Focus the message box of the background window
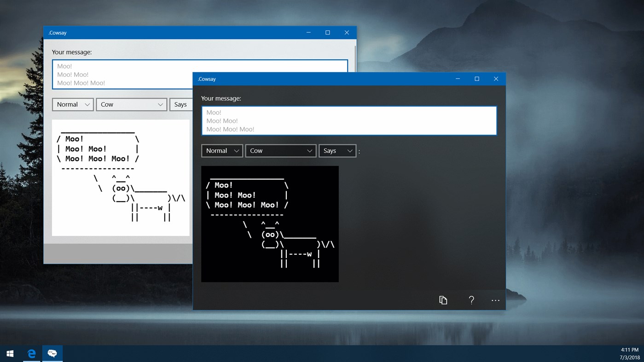This screenshot has height=362, width=644. point(120,74)
